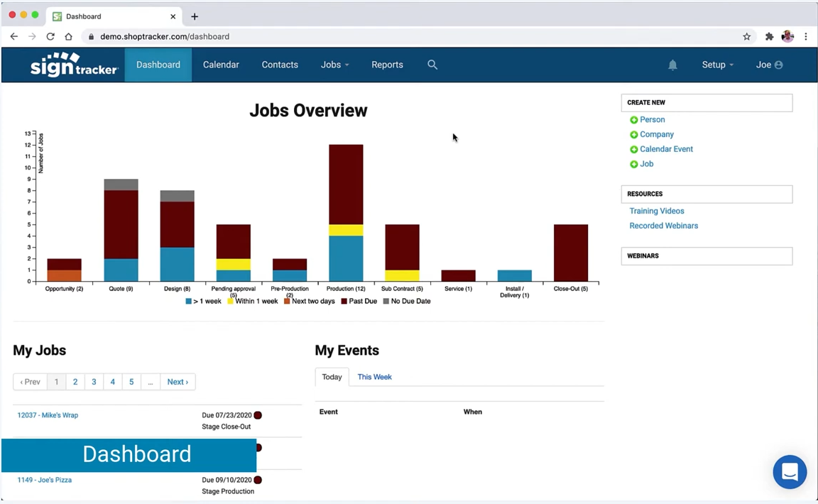Open the Calendar navigation item

(221, 65)
